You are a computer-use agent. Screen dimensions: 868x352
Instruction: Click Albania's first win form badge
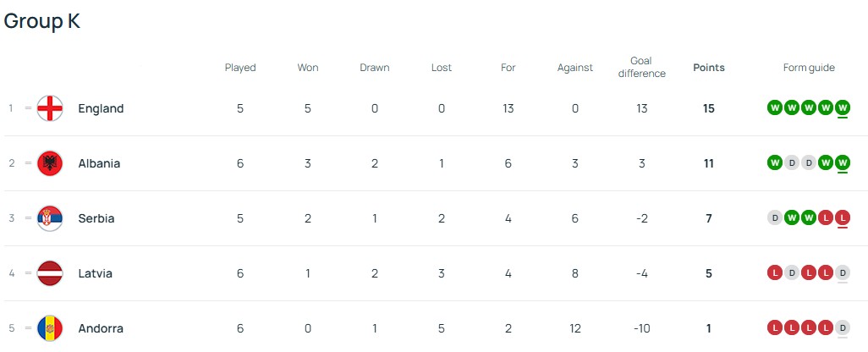(774, 163)
